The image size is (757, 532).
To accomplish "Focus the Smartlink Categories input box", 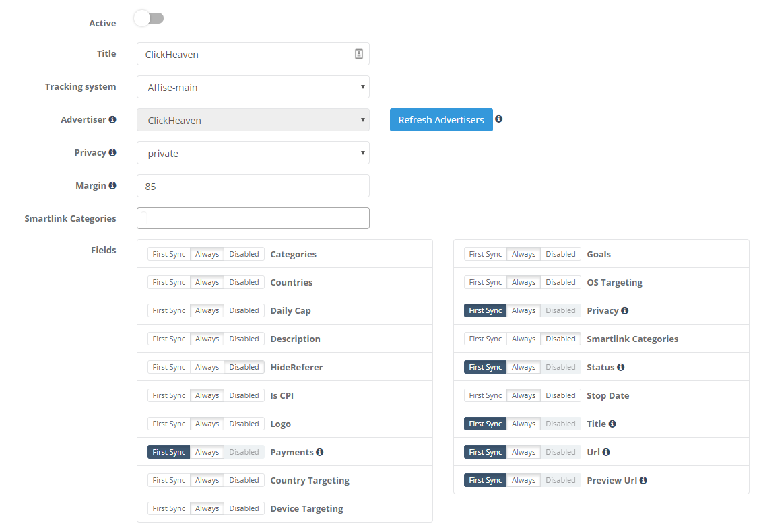I will click(x=253, y=218).
